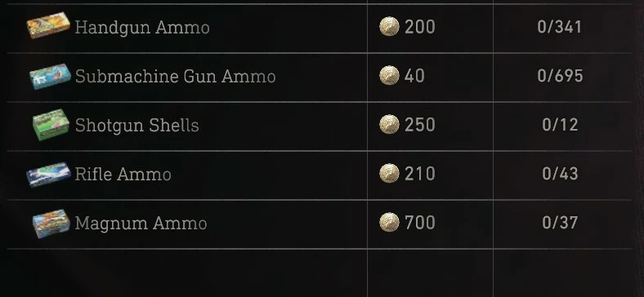This screenshot has height=297, width=644.
Task: Click the blue Rifle Ammo box icon
Action: [x=48, y=175]
